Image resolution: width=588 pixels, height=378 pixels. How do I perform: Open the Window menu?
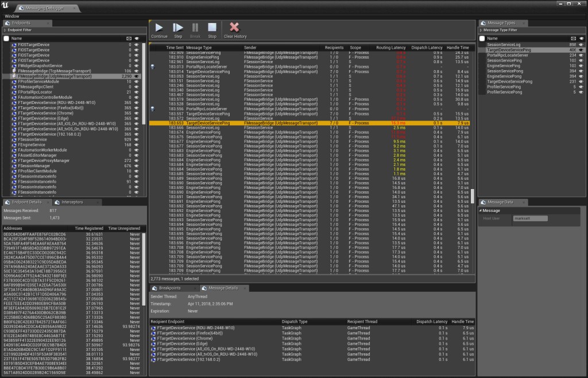tap(11, 16)
